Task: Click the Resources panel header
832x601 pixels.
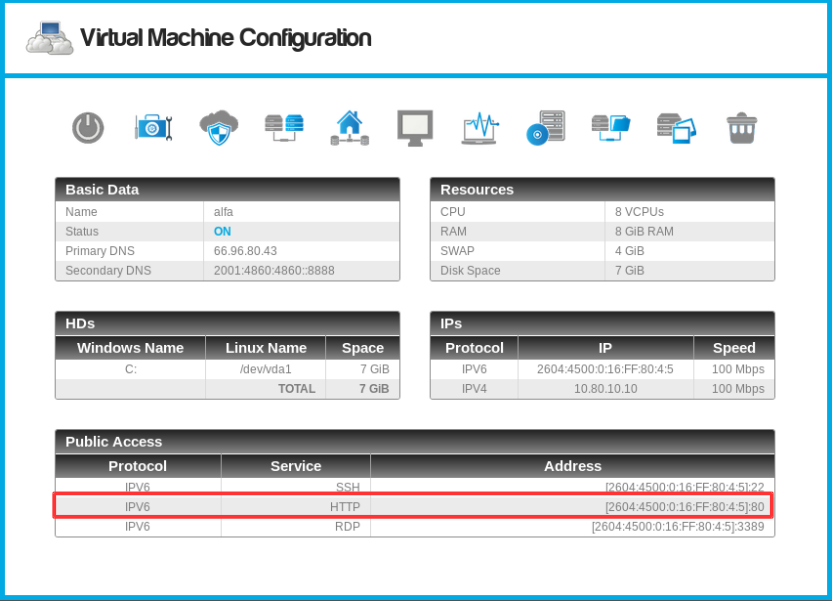Action: coord(602,189)
